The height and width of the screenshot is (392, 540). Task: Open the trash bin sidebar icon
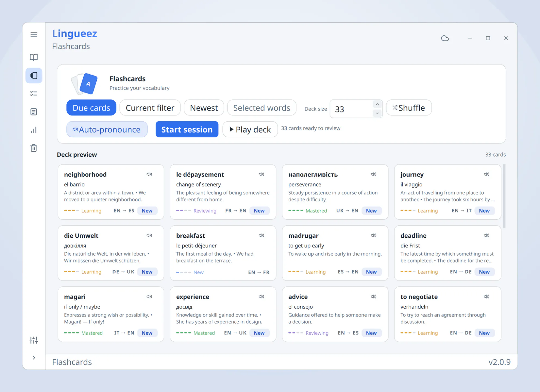[x=34, y=148]
